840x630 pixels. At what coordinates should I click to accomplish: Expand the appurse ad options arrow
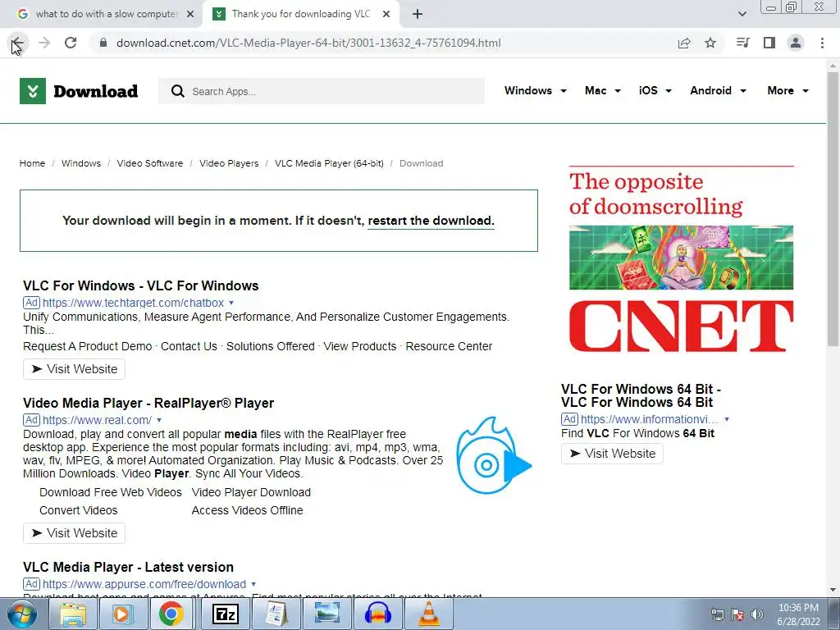pyautogui.click(x=253, y=584)
